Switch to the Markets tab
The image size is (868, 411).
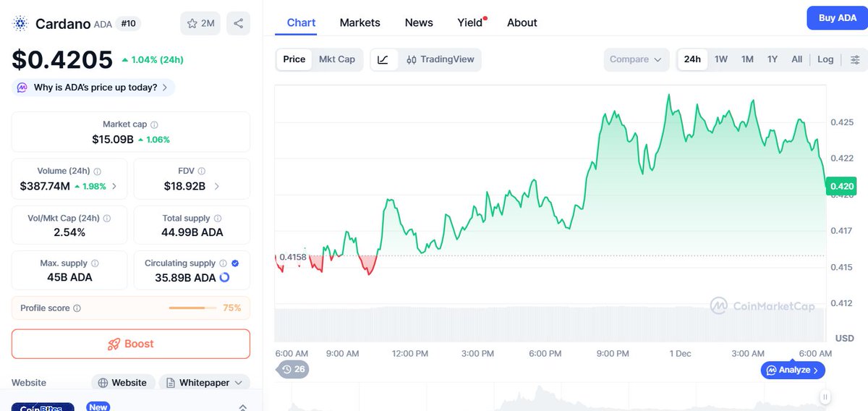[359, 22]
